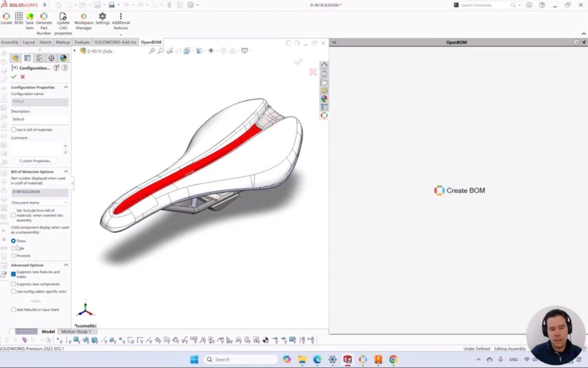
Task: Open the Document Name dropdown
Action: [40, 202]
